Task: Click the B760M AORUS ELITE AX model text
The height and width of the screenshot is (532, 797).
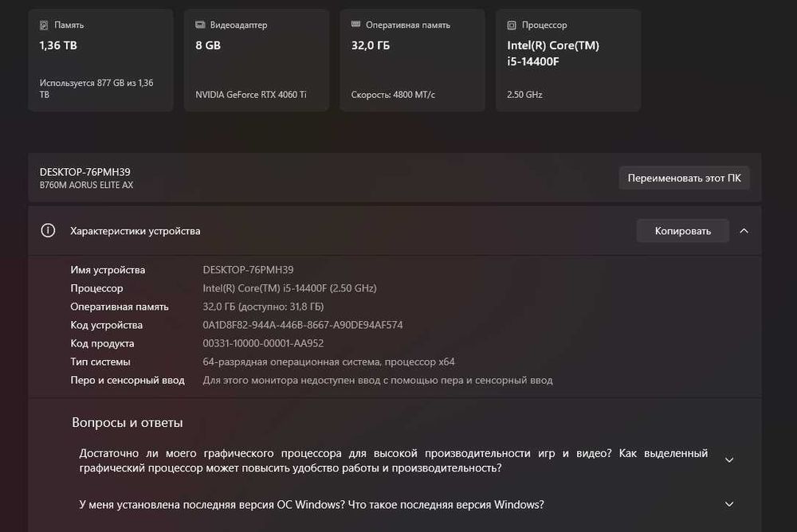Action: point(86,185)
